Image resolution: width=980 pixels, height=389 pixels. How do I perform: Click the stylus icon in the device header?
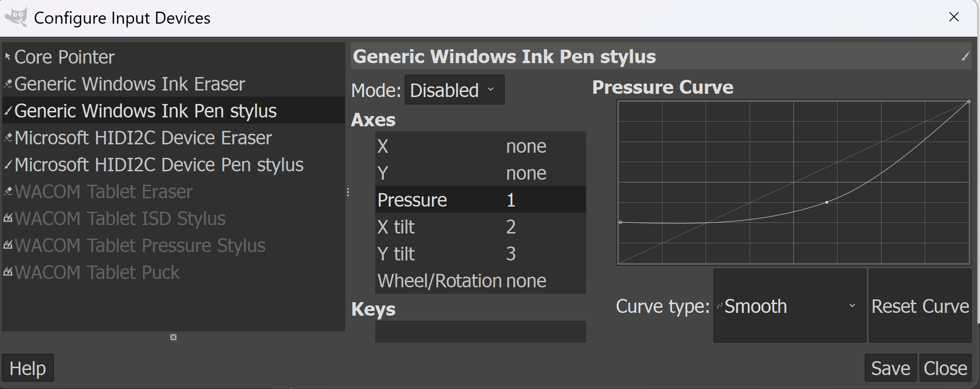[965, 57]
